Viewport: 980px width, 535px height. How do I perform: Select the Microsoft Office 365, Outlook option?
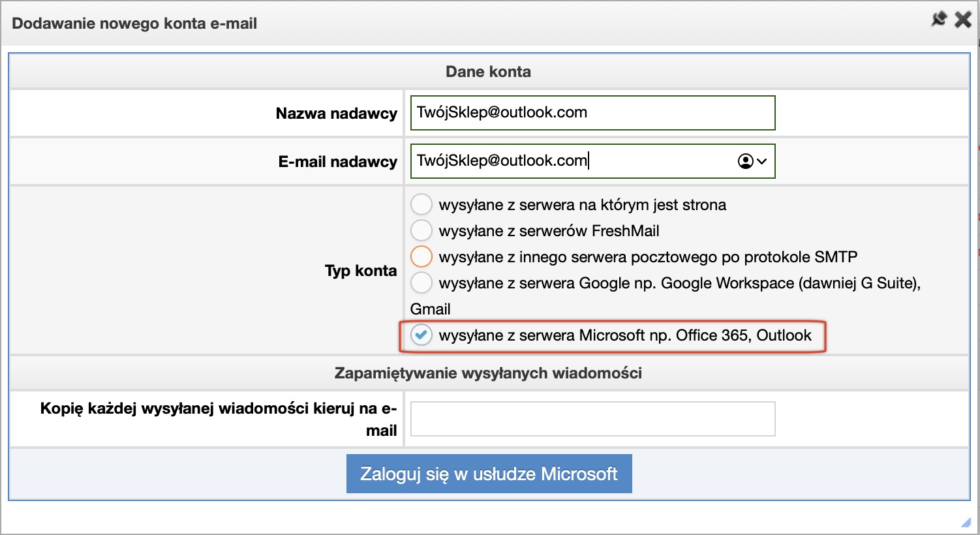tap(421, 335)
